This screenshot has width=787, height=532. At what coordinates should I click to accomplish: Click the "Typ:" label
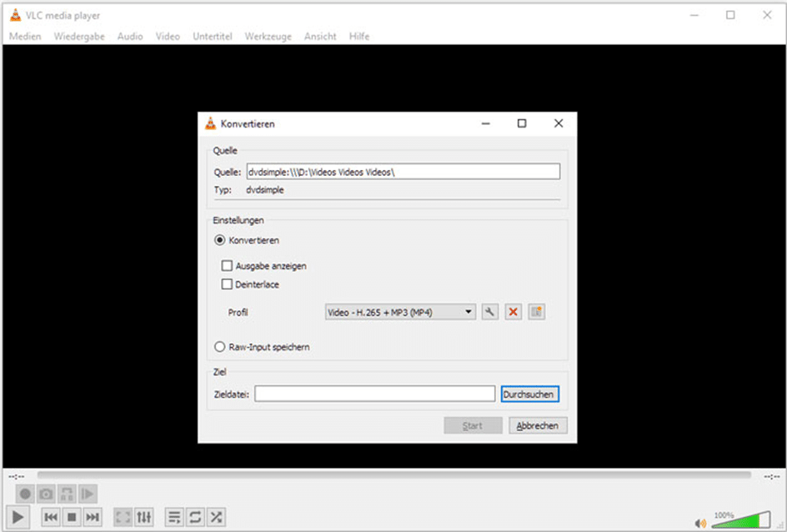coord(223,190)
